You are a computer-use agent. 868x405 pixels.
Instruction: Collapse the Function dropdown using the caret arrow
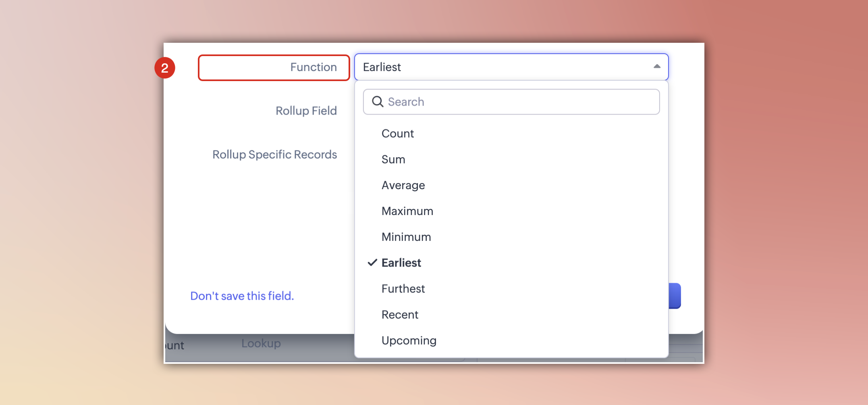click(x=657, y=67)
